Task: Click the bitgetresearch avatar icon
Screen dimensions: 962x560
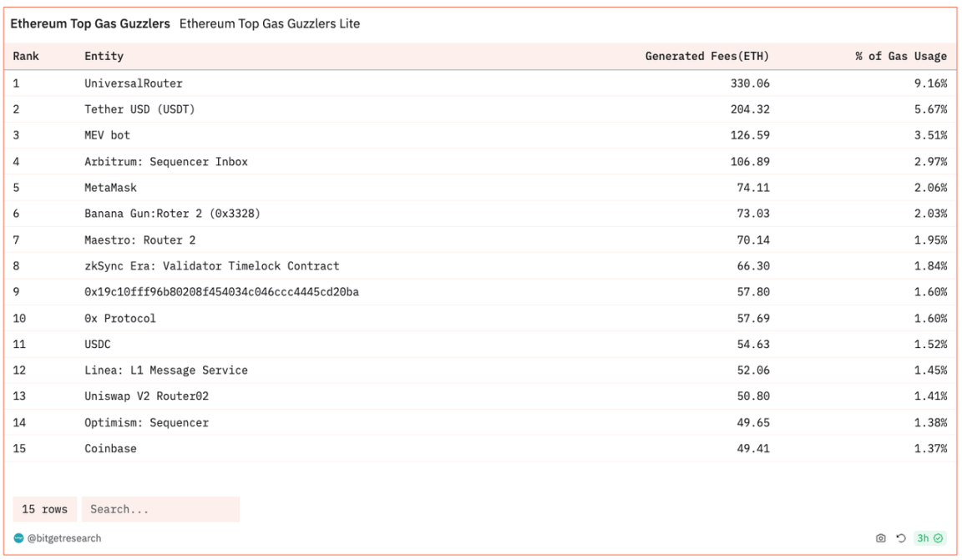Action: coord(19,538)
